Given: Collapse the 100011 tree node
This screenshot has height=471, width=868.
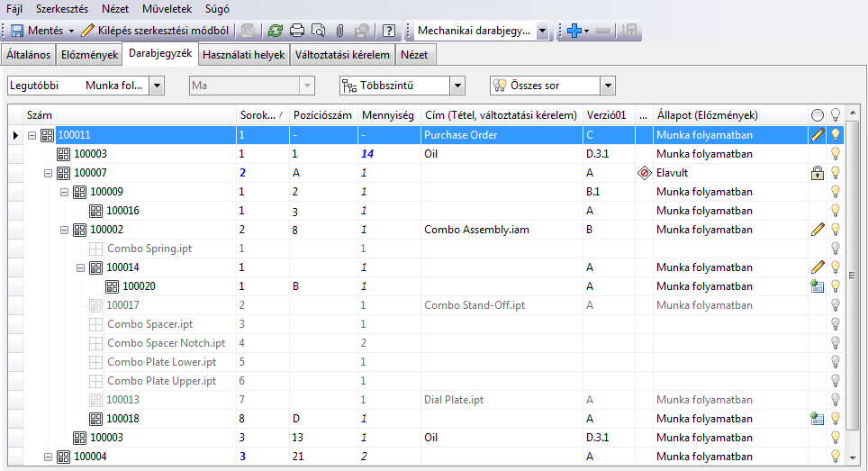Looking at the screenshot, I should [32, 135].
